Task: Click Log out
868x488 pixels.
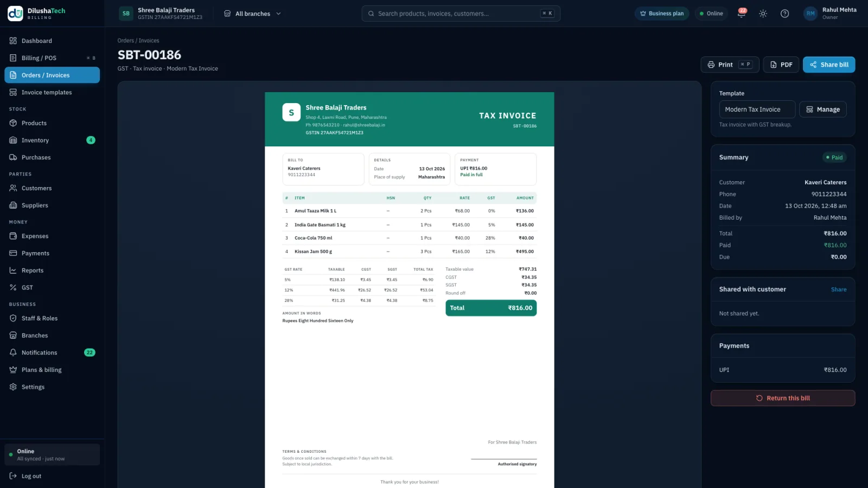Action: (52, 476)
